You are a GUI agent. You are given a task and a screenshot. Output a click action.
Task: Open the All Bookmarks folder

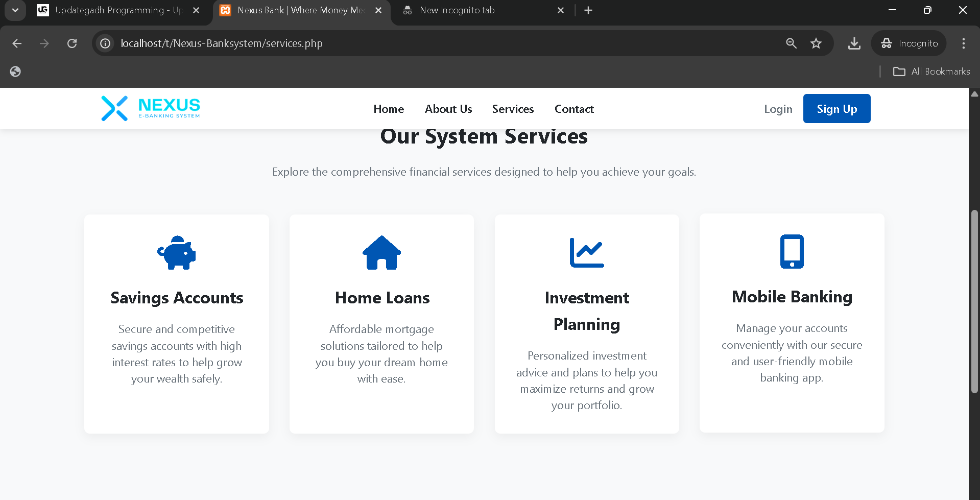tap(931, 72)
